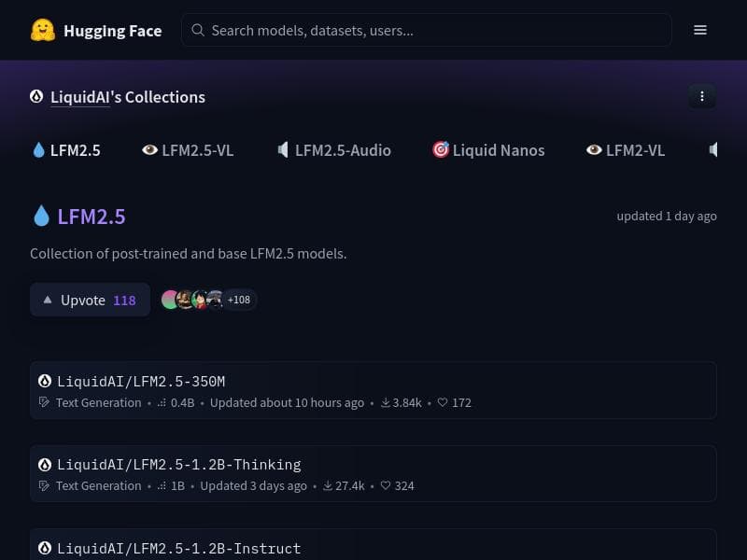747x560 pixels.
Task: Click LiquidAI logo on LFM2.5-1.2B-Instruct card
Action: click(x=45, y=548)
